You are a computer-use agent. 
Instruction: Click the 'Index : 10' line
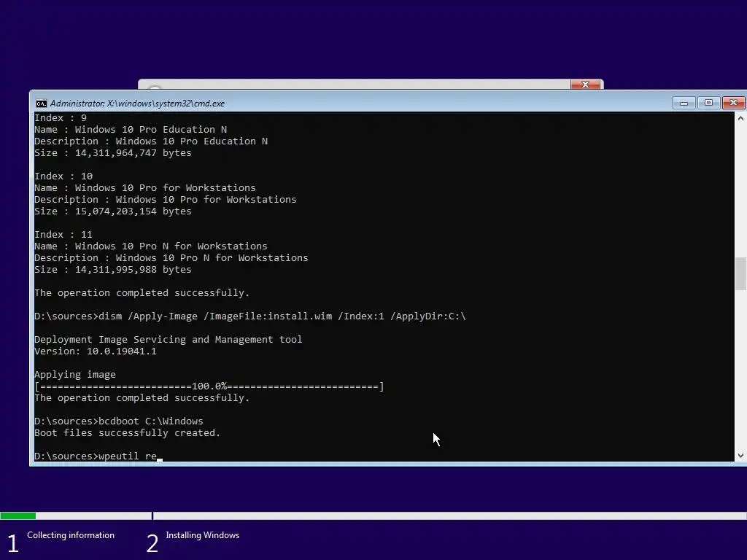point(63,176)
